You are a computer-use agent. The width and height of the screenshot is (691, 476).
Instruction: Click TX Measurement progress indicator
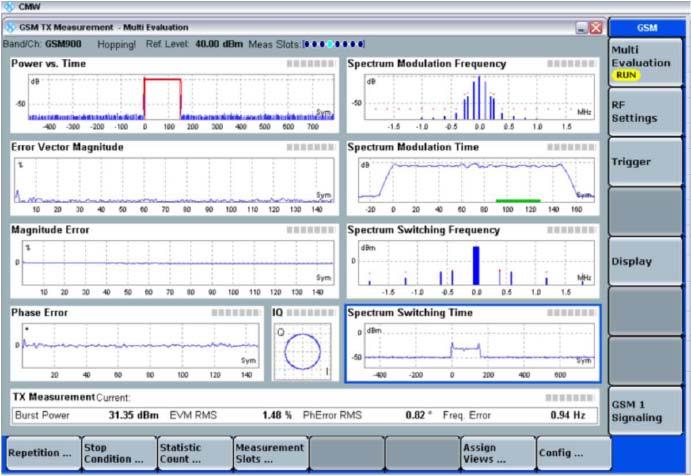point(569,398)
